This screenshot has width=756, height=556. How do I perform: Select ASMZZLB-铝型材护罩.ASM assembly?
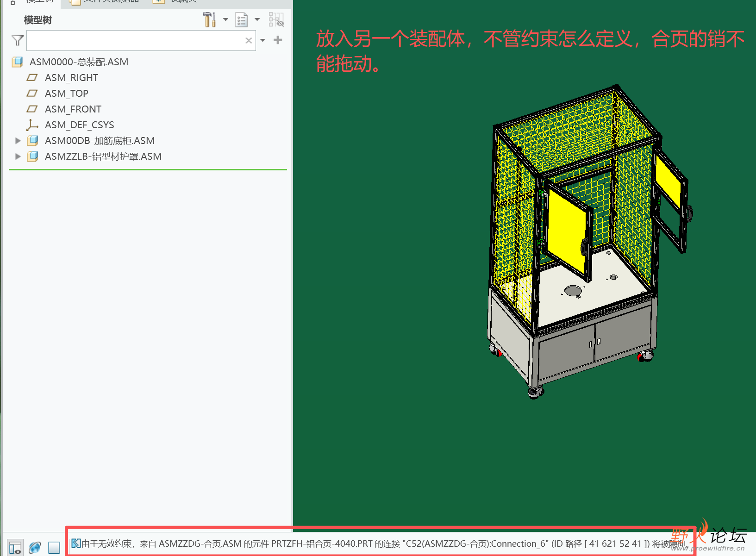point(103,156)
